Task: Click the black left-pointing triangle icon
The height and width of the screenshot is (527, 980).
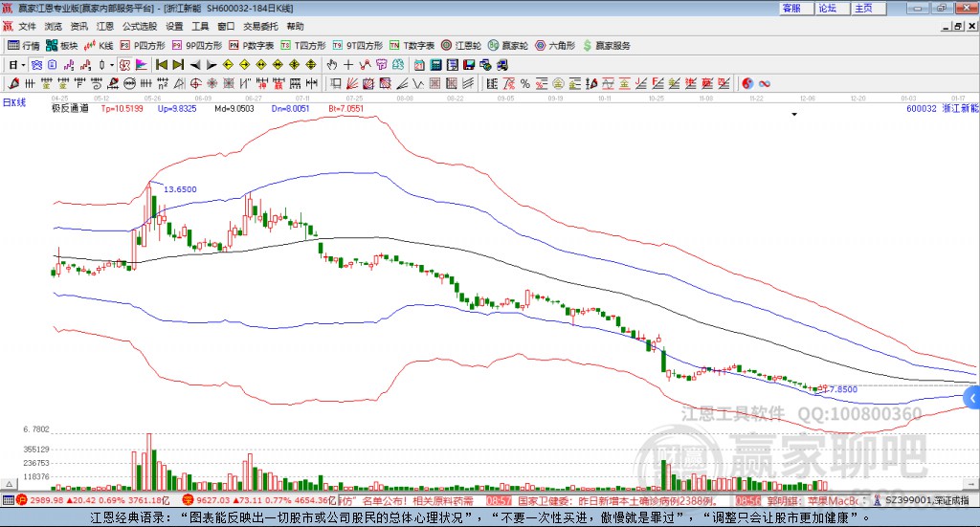Action: coord(195,65)
